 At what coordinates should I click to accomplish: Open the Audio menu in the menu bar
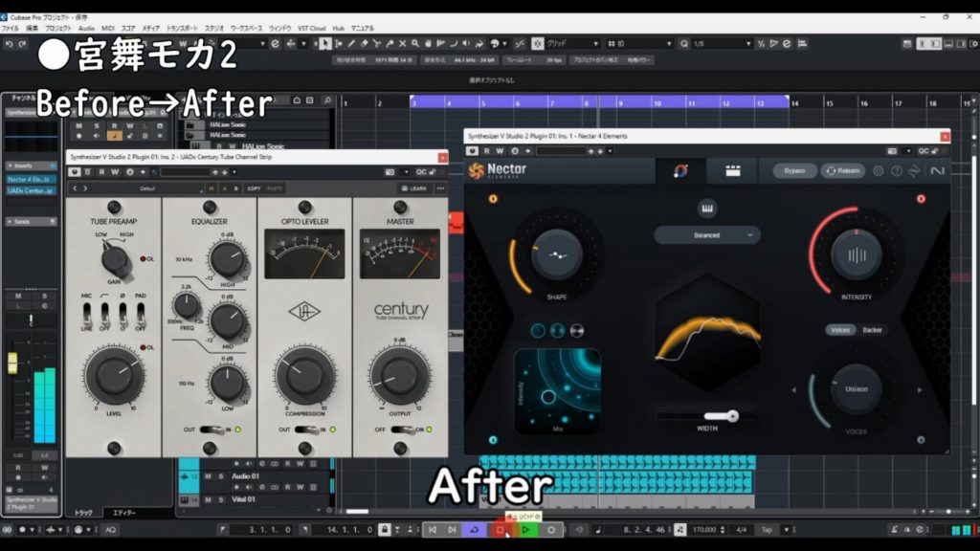(86, 29)
